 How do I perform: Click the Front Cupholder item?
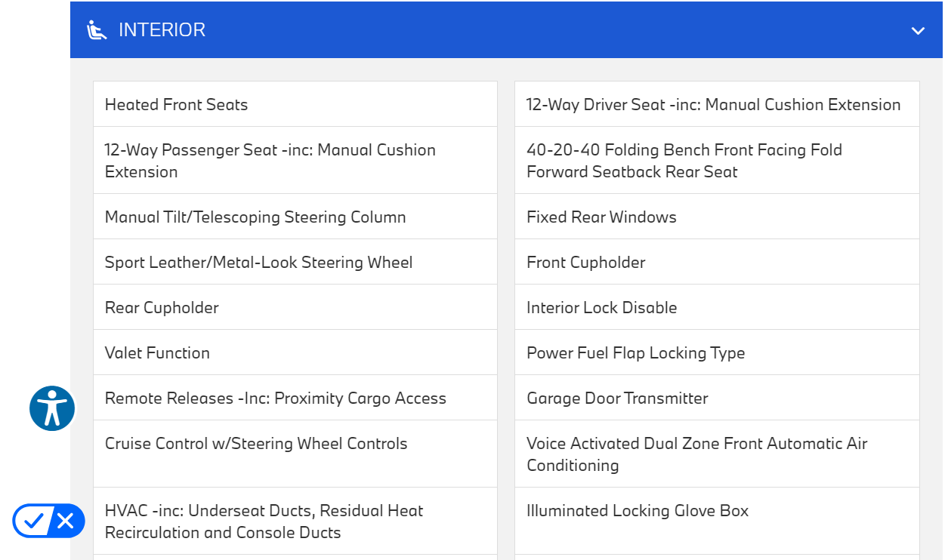click(585, 263)
